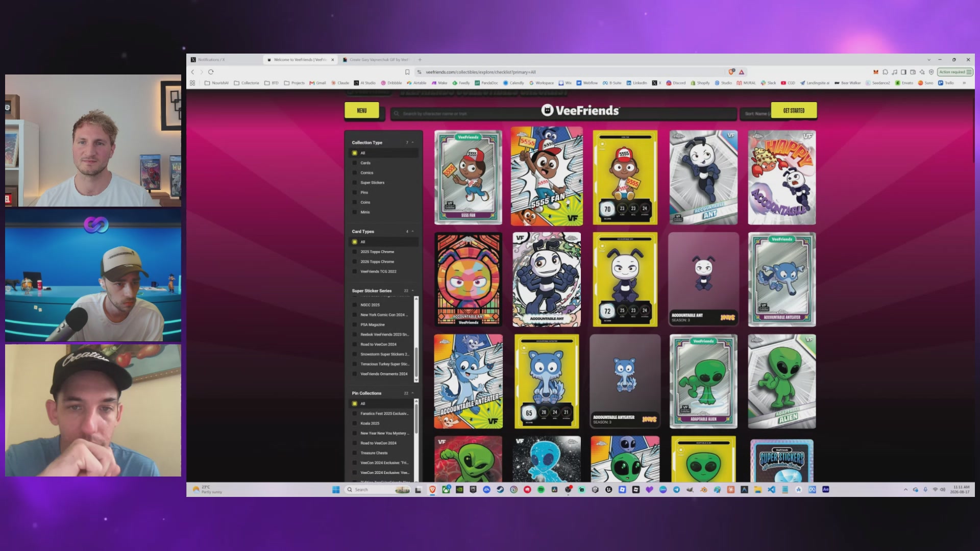Open the LinkedIn bookmark
The image size is (980, 551).
[x=636, y=83]
